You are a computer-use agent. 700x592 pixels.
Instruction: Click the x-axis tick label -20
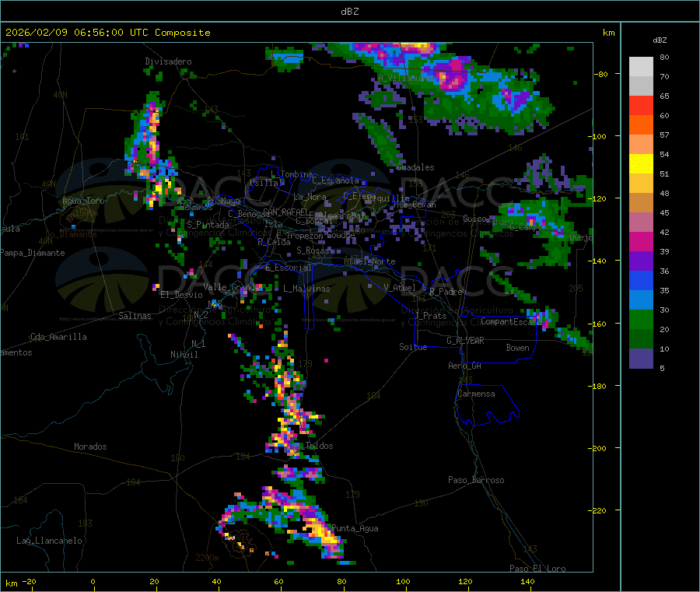(30, 581)
